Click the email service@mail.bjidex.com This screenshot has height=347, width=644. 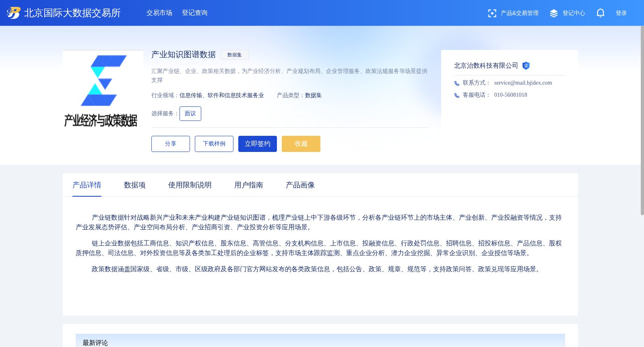pos(523,83)
